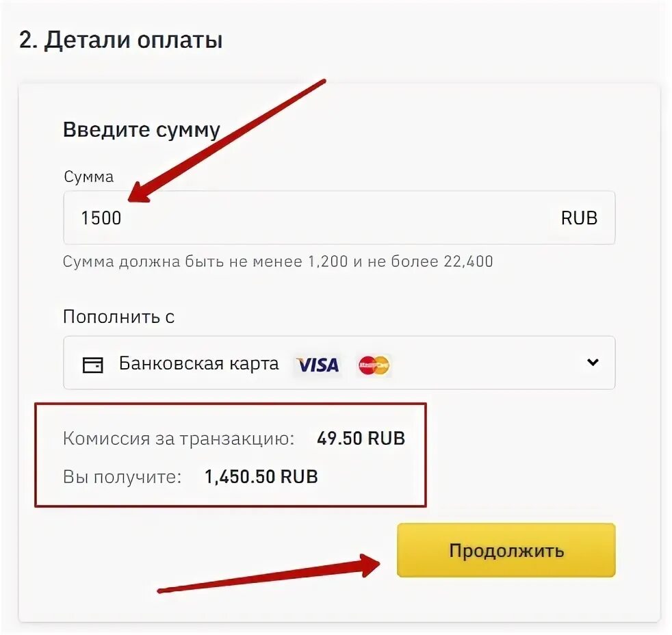
Task: Click the 2. Детали оплаты section title
Action: [x=120, y=40]
